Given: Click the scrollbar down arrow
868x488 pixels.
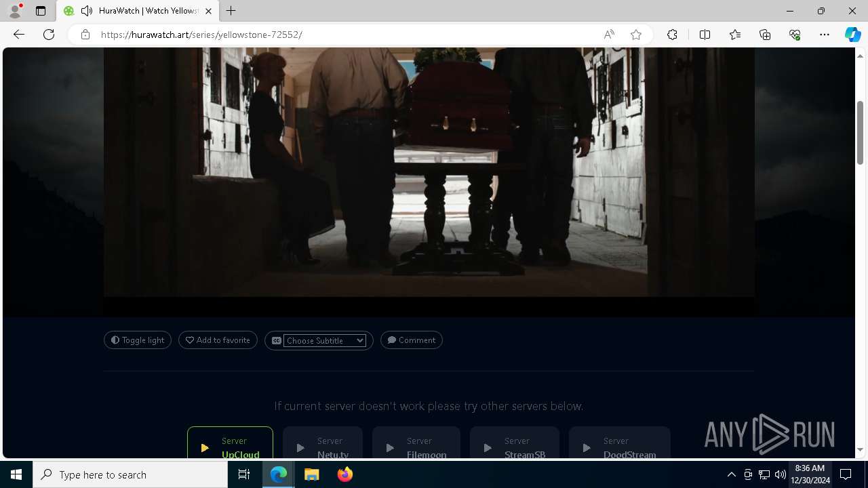Looking at the screenshot, I should [861, 450].
